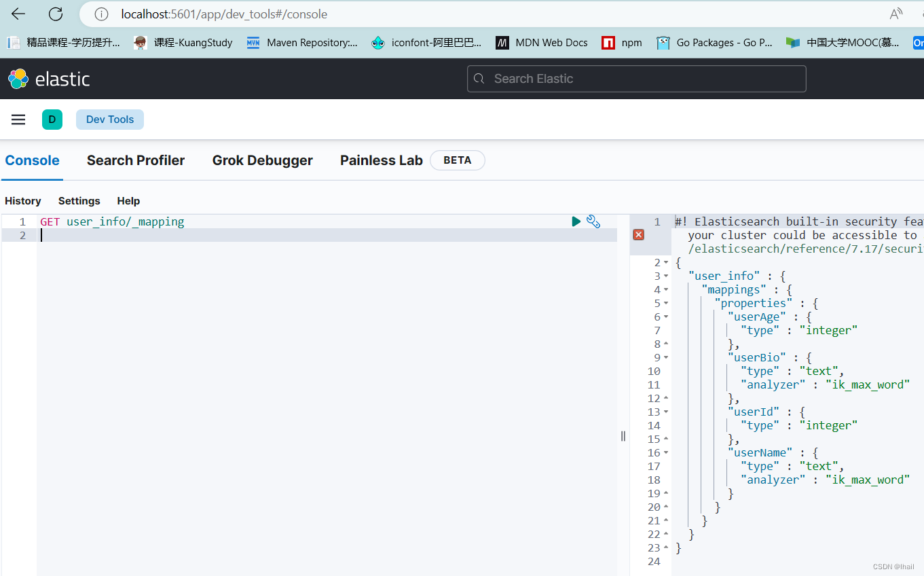Viewport: 924px width, 576px height.
Task: Open the 课程-KuangStudy bookmark
Action: (183, 42)
